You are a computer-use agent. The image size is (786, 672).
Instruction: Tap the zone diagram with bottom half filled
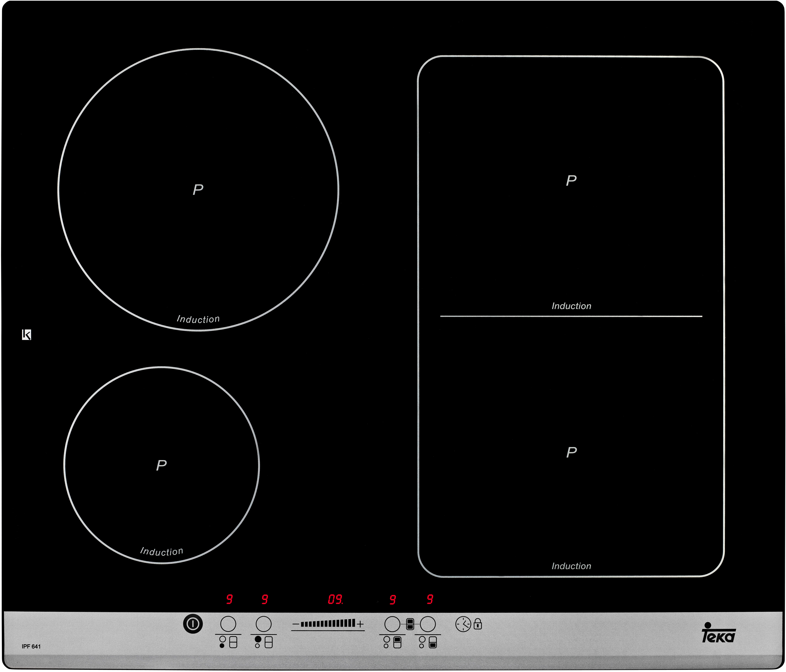[x=428, y=642]
